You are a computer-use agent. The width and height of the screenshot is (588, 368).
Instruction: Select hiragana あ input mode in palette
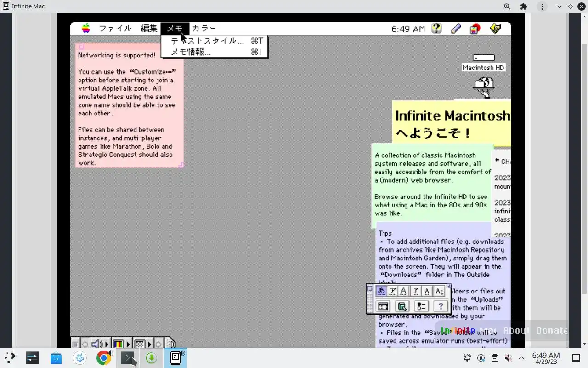[x=381, y=291]
